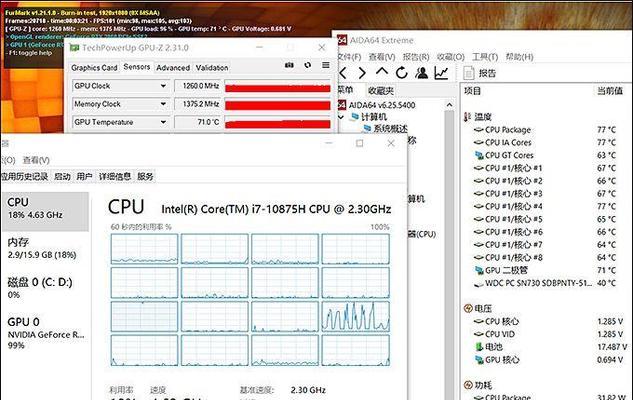
Task: Switch to GPU-Z Advanced tab
Action: coord(173,68)
